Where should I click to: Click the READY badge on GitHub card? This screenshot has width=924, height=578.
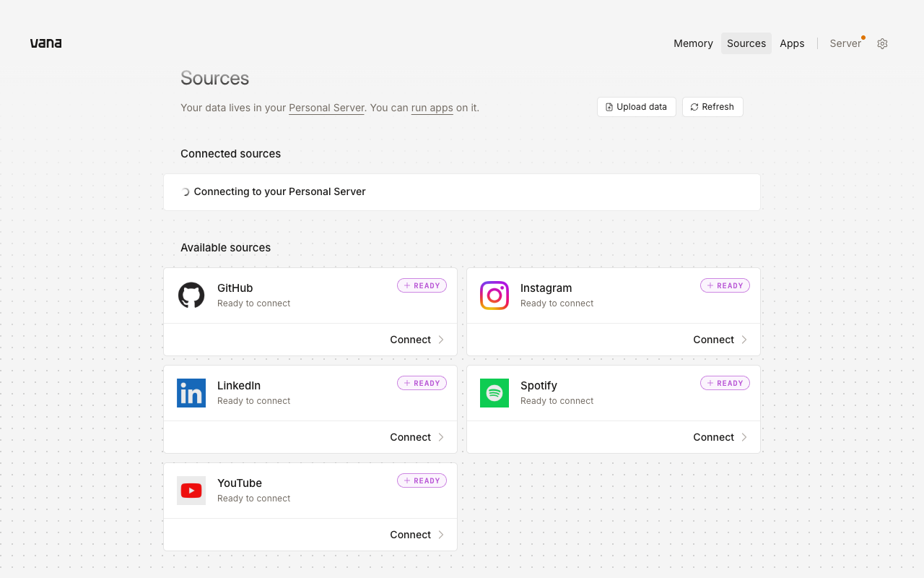click(422, 285)
